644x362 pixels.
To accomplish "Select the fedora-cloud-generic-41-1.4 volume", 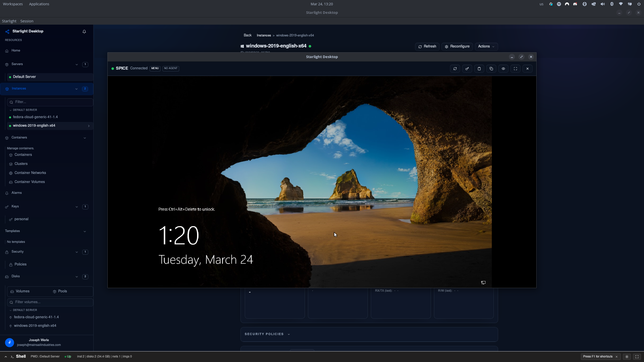I will click(36, 317).
